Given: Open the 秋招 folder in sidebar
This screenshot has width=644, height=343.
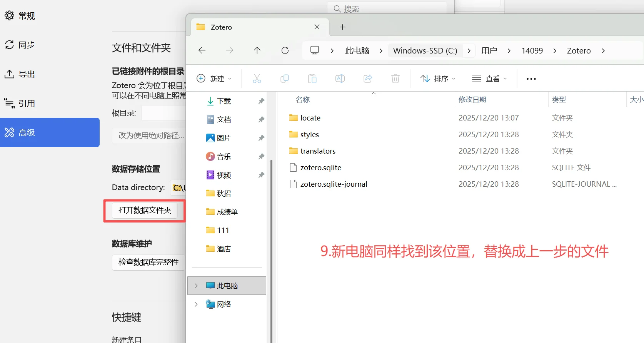Looking at the screenshot, I should pyautogui.click(x=224, y=193).
